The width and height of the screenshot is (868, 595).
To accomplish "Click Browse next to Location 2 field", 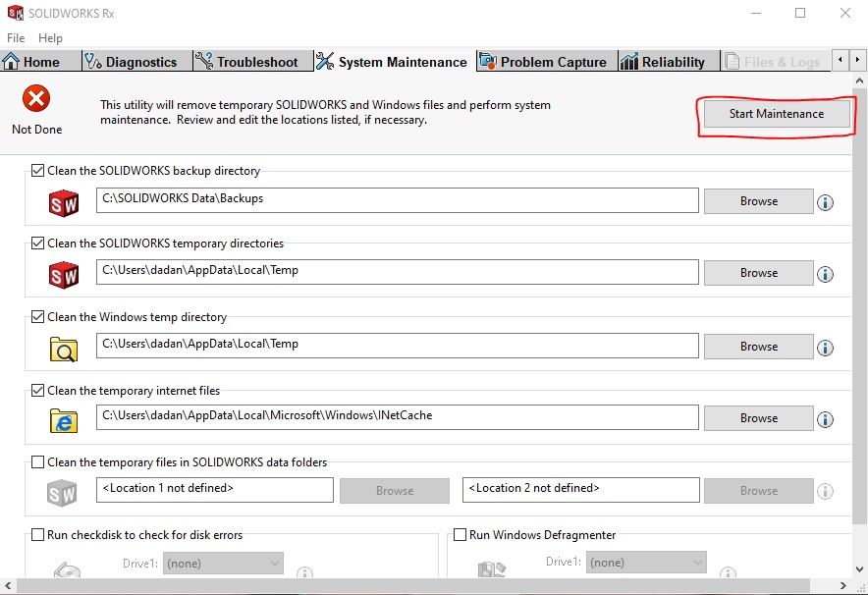I will click(758, 491).
